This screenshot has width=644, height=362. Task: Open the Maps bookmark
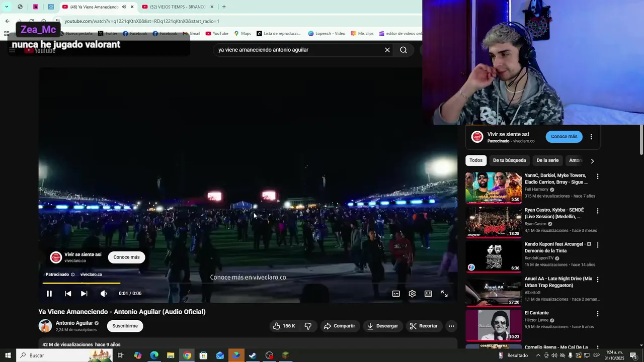[x=243, y=34]
